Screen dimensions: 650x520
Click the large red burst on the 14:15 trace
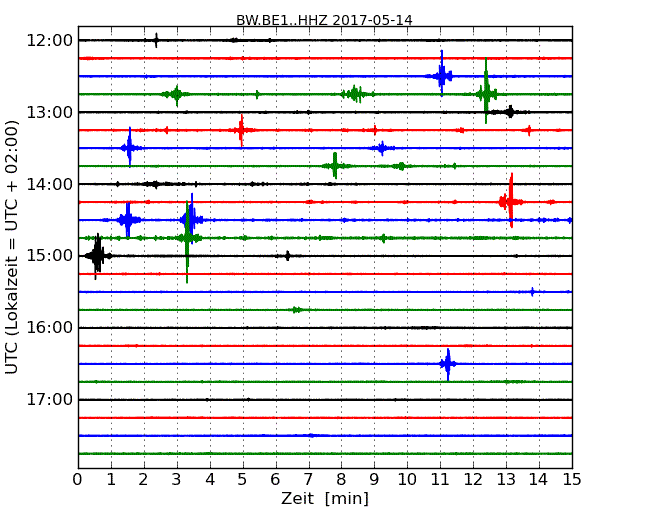pyautogui.click(x=511, y=201)
